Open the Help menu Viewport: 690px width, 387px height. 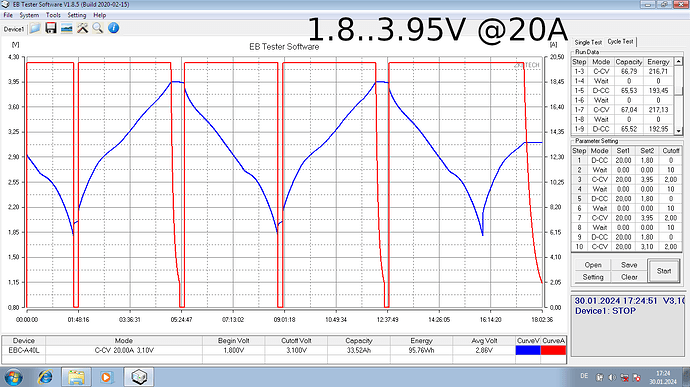pos(99,15)
